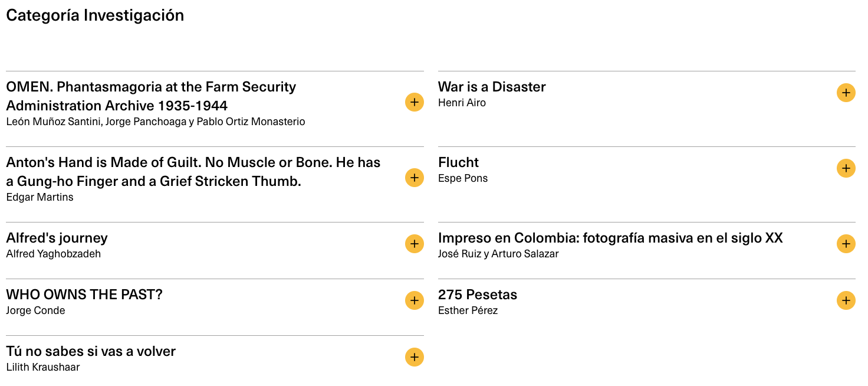Click author name Edgar Martins

40,197
